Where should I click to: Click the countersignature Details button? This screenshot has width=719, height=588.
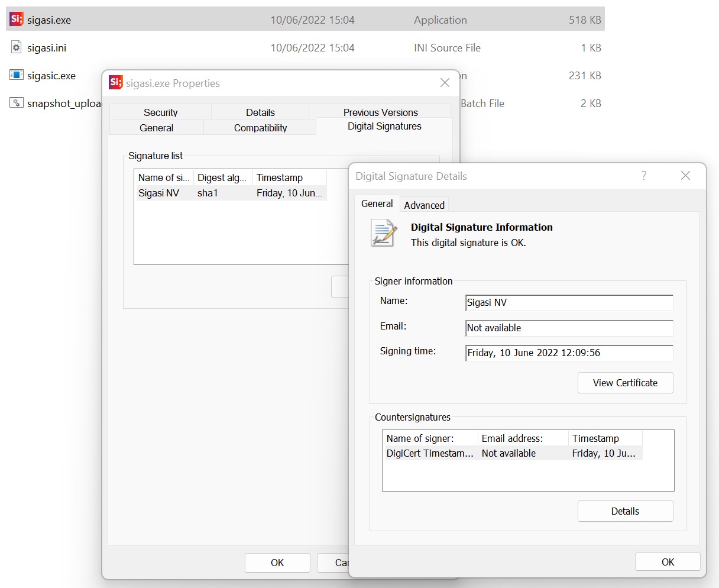(625, 511)
